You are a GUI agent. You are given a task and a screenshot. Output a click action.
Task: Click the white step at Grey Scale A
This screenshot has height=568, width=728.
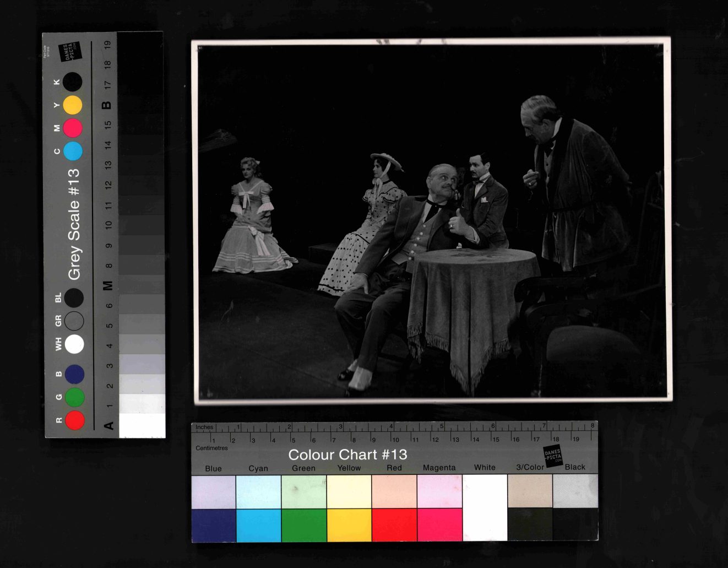pyautogui.click(x=142, y=425)
